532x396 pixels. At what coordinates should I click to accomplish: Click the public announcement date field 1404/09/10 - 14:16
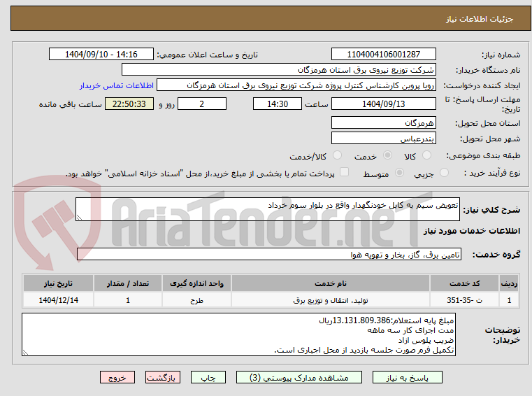(101, 55)
